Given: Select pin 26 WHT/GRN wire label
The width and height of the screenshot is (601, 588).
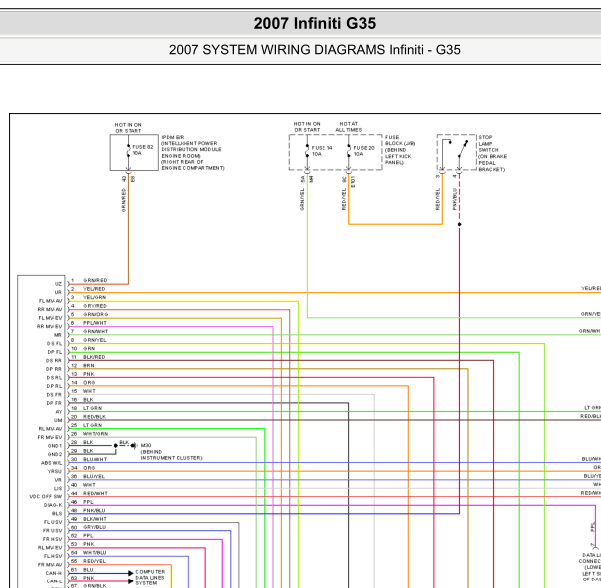Looking at the screenshot, I should 95,434.
